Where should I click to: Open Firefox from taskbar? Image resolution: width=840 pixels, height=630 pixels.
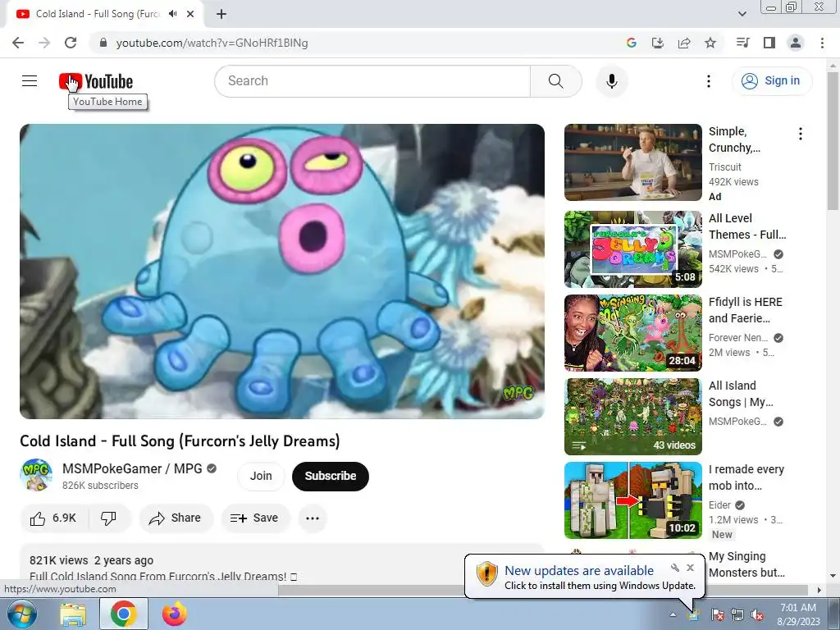point(174,614)
